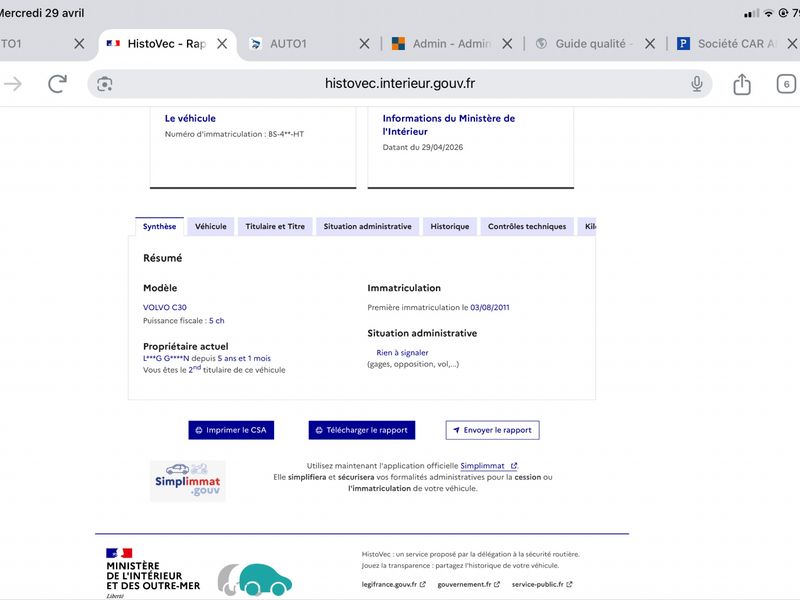The image size is (800, 600).
Task: Click the Télécharger le rapport button
Action: (362, 430)
